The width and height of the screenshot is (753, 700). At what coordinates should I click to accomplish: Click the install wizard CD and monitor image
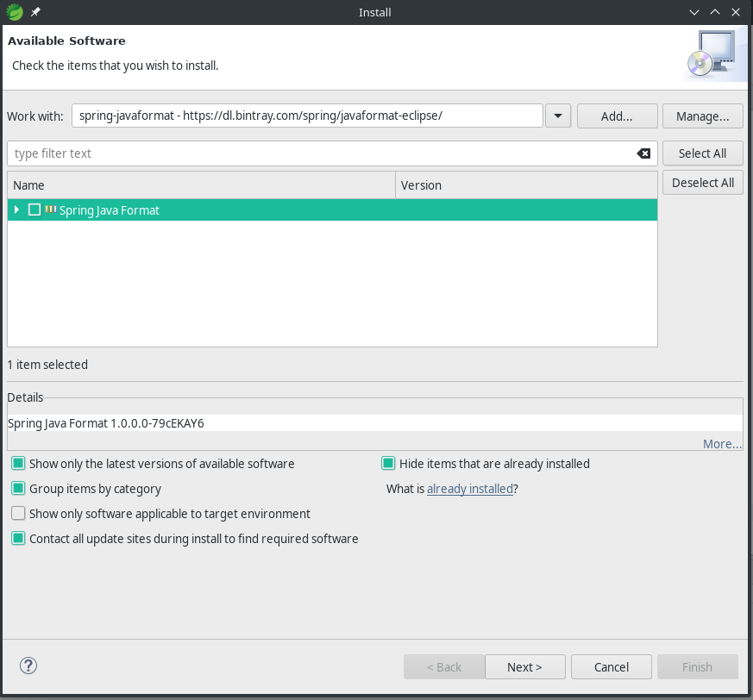(712, 53)
